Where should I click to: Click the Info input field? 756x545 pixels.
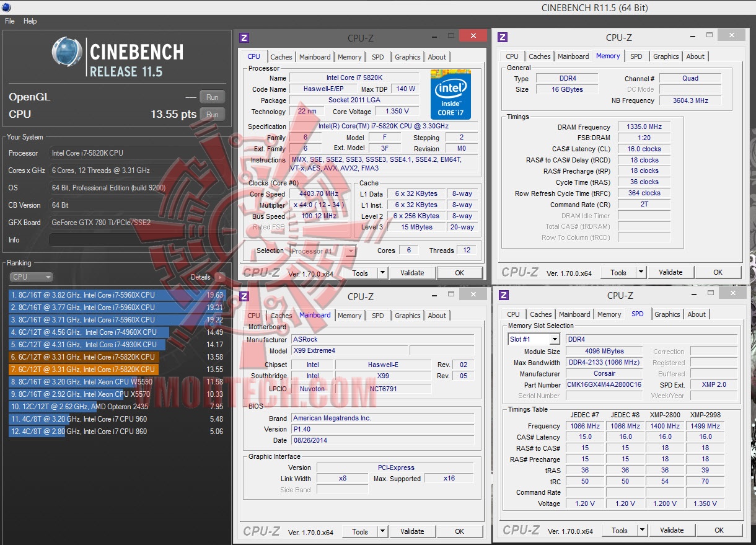click(137, 240)
